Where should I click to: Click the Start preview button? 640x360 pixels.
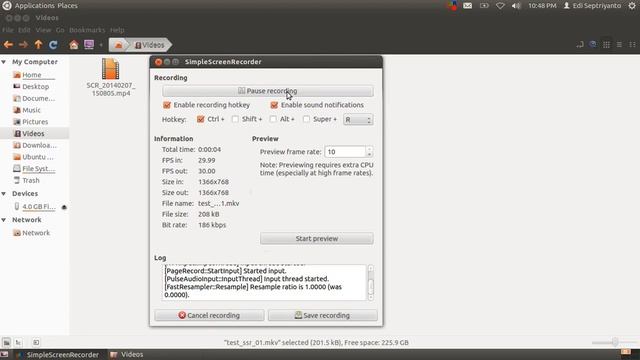point(317,238)
